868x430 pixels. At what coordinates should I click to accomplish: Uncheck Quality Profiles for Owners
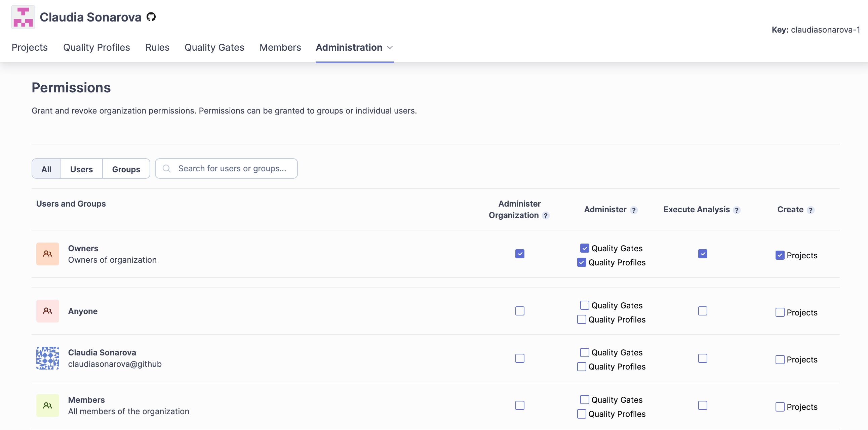(x=582, y=263)
